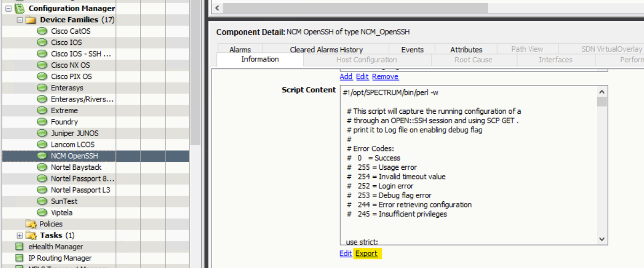This screenshot has height=268, width=644.
Task: Switch to Cleared Alarms History tab
Action: 326,49
